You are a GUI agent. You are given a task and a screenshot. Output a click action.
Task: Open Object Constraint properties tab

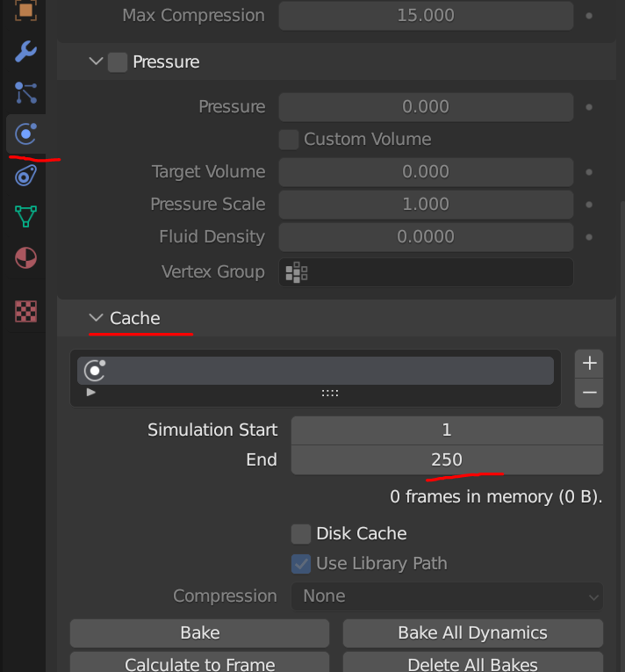coord(25,175)
